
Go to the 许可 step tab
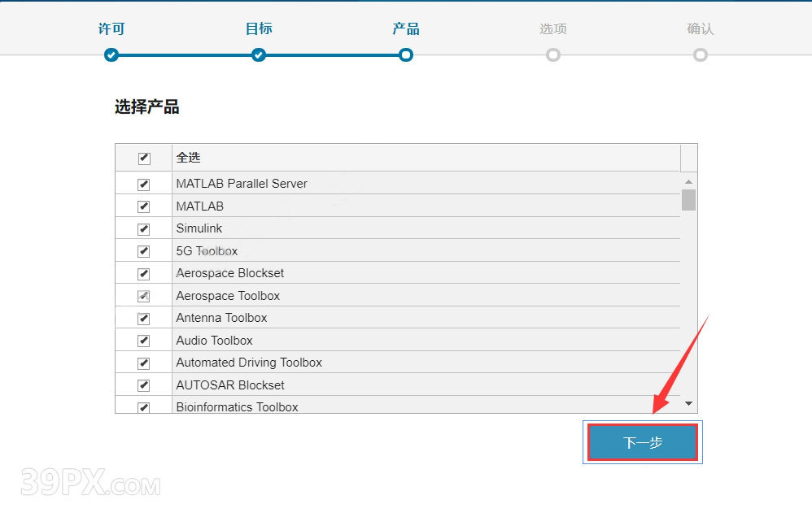pyautogui.click(x=111, y=28)
